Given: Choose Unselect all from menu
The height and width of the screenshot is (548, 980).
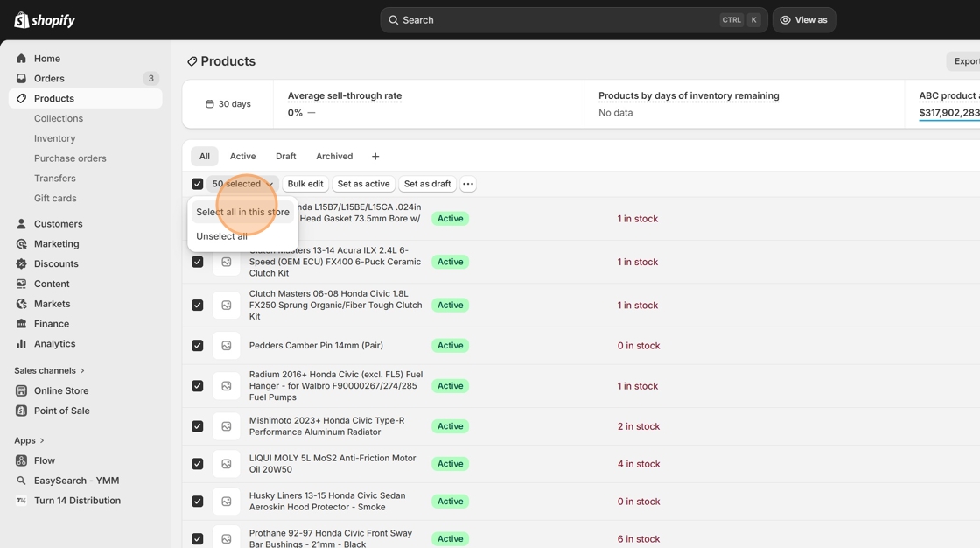Looking at the screenshot, I should coord(222,236).
